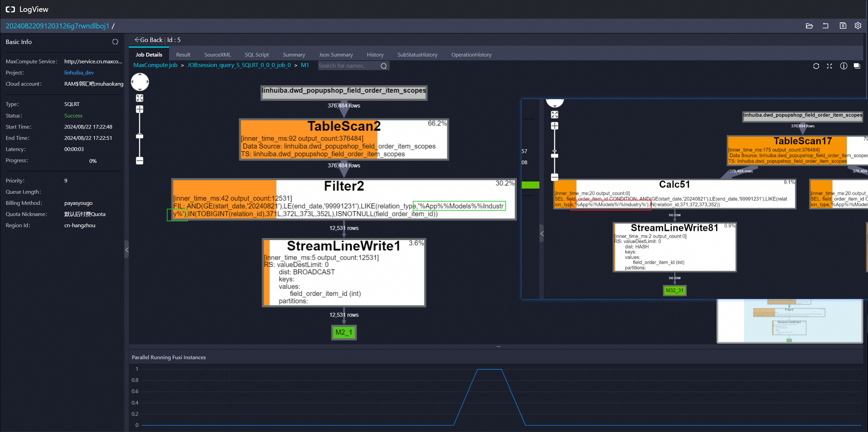Zoom in on main graph
The height and width of the screenshot is (432, 868).
140,109
